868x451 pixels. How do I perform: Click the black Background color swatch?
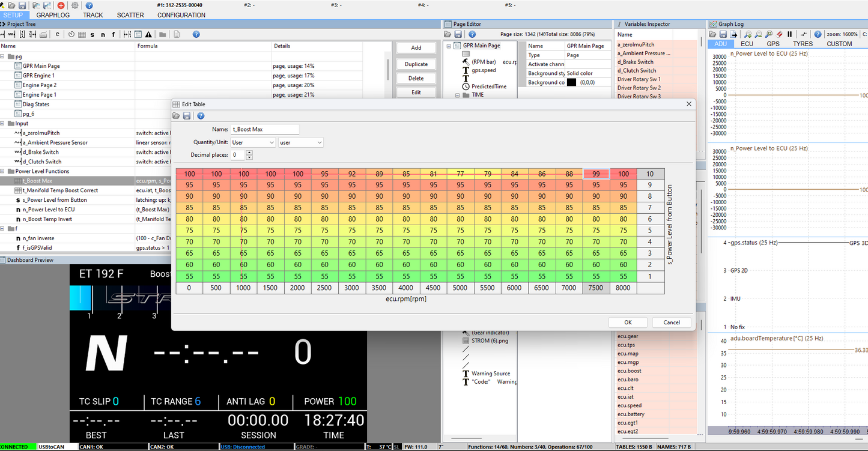tap(571, 82)
